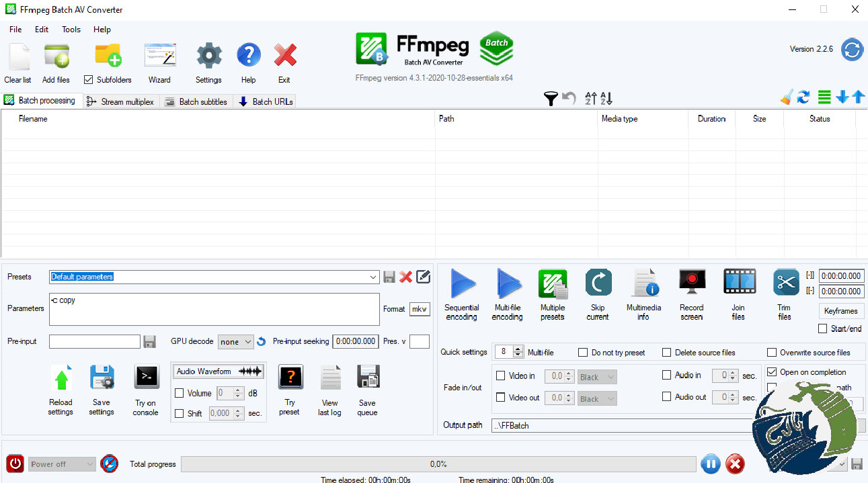The image size is (868, 483).
Task: Click the red Exit icon
Action: [x=285, y=55]
